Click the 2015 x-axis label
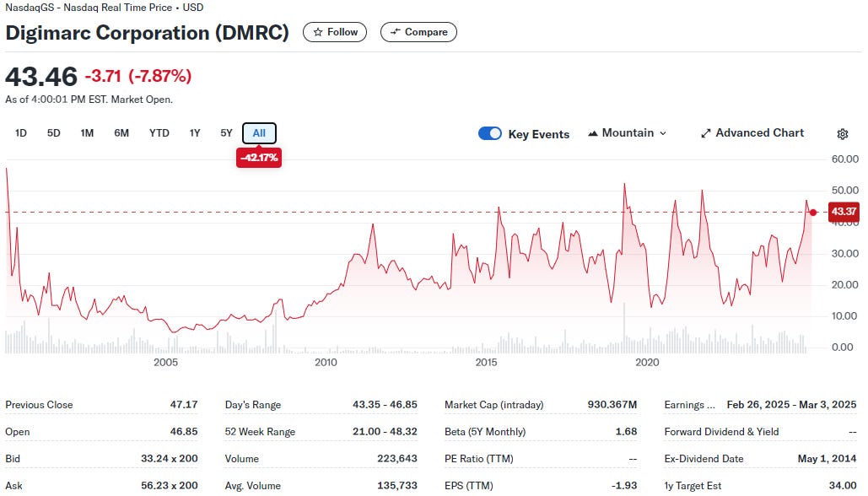 tap(486, 362)
